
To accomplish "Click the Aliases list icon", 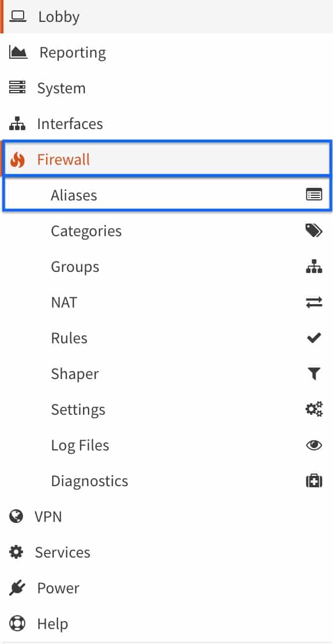I will tap(314, 195).
